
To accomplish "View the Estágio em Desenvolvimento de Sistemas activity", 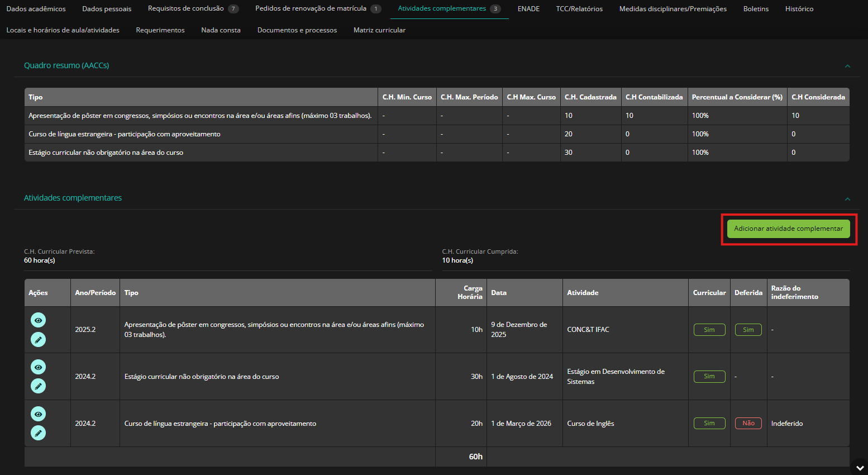I will [x=38, y=367].
